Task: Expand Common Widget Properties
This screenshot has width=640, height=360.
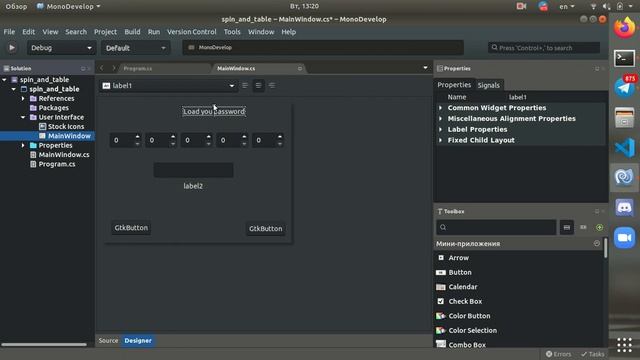Action: [x=440, y=108]
